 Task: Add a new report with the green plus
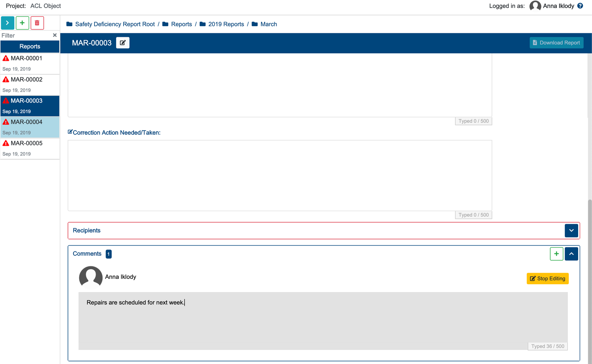tap(22, 23)
